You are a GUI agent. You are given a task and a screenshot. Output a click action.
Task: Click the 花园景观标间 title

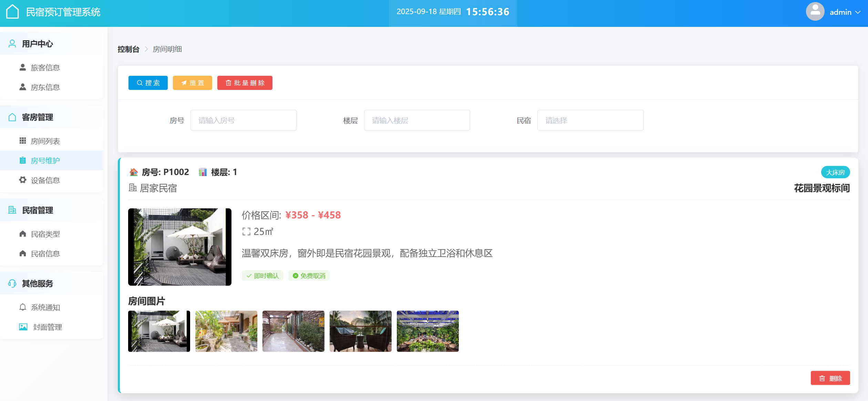point(822,188)
